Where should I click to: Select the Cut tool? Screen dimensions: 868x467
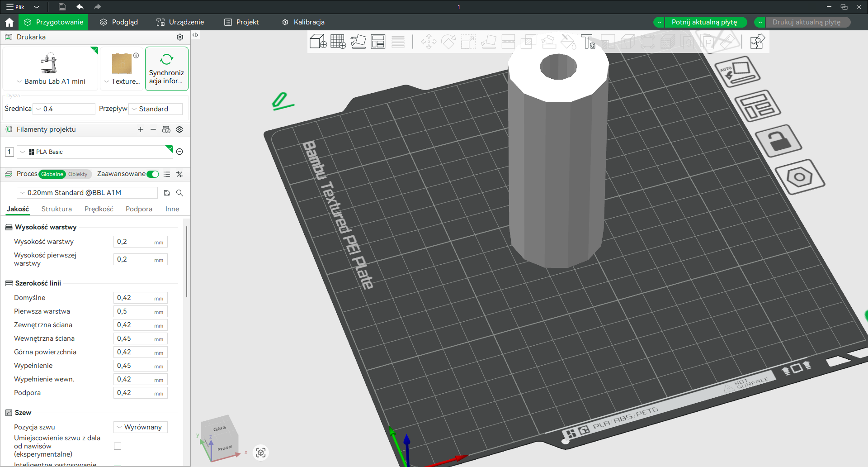tap(508, 42)
